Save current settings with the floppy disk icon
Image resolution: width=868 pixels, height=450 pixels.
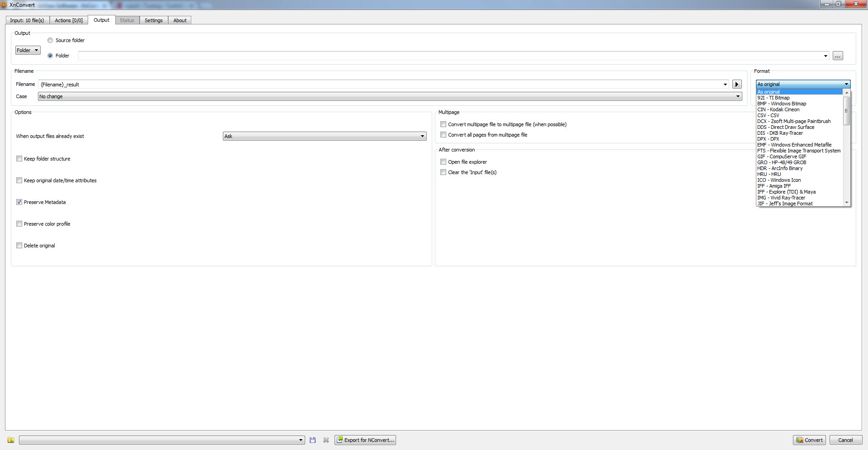tap(312, 440)
